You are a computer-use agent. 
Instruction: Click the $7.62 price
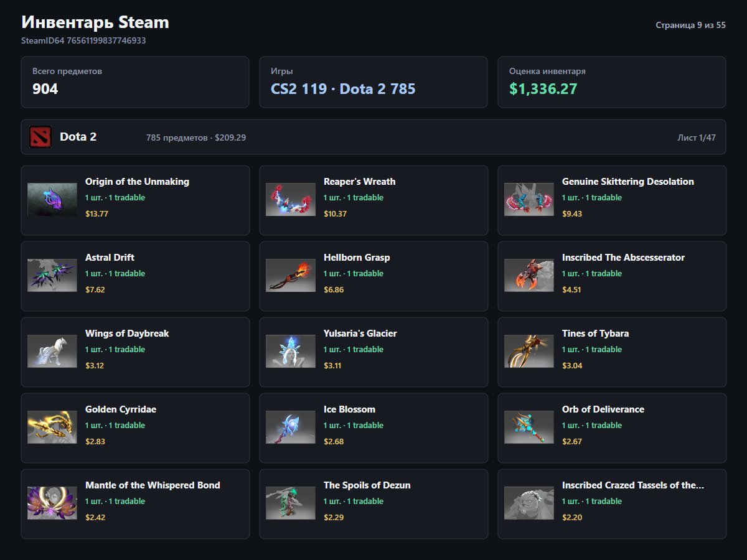tap(95, 289)
